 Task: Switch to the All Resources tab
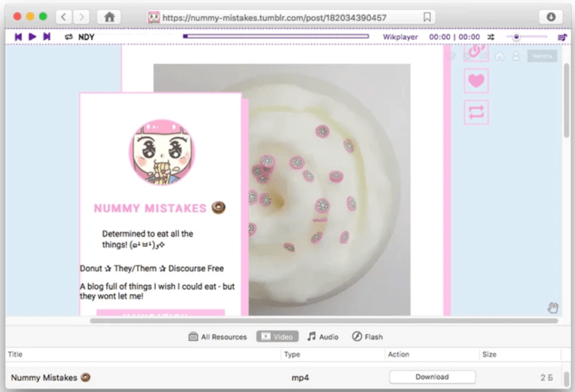[218, 337]
